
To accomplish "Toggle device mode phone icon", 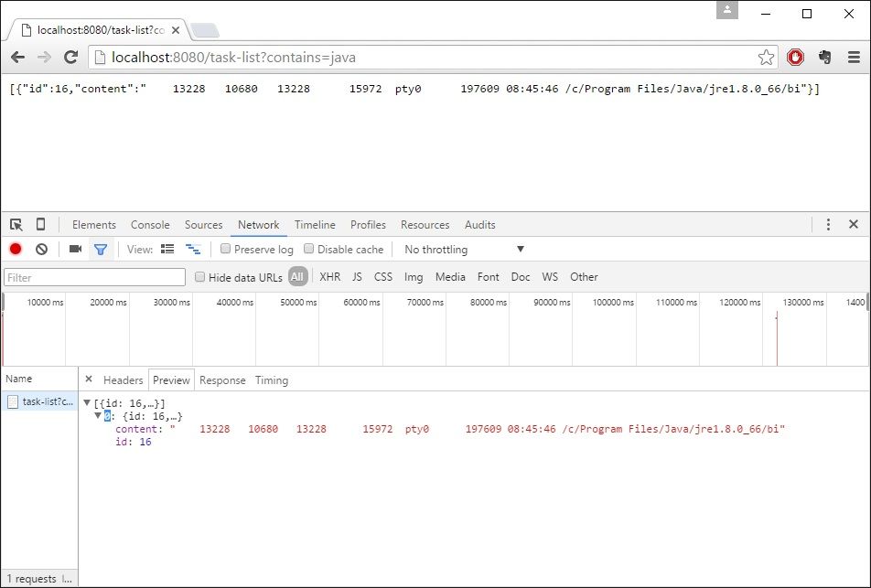I will [40, 225].
